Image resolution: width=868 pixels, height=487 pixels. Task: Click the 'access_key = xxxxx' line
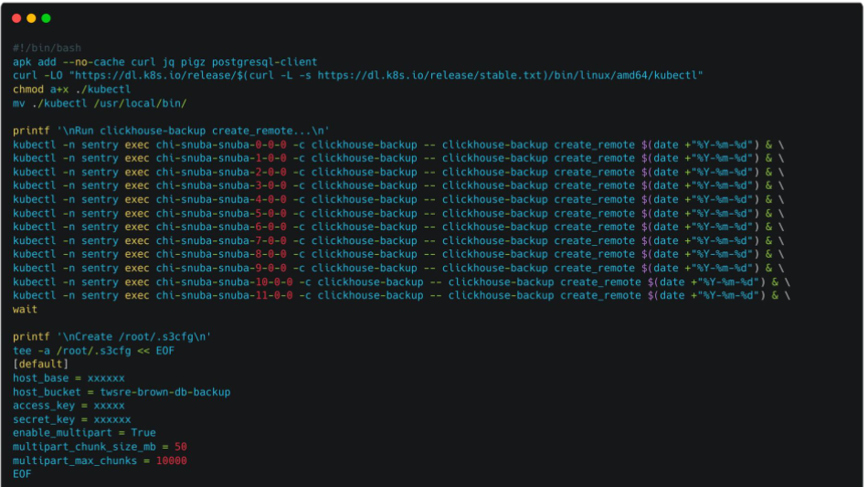pos(69,406)
